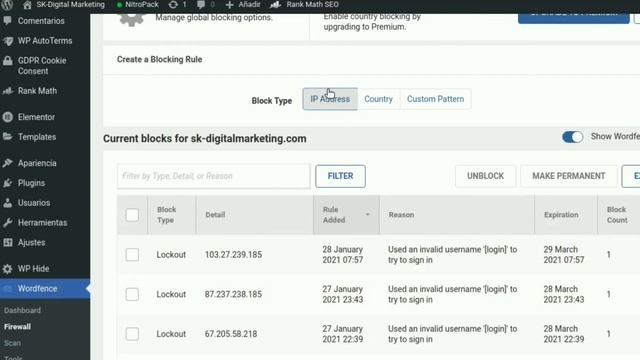Sort by the Rule Added column arrow
This screenshot has width=640, height=360.
tap(367, 215)
